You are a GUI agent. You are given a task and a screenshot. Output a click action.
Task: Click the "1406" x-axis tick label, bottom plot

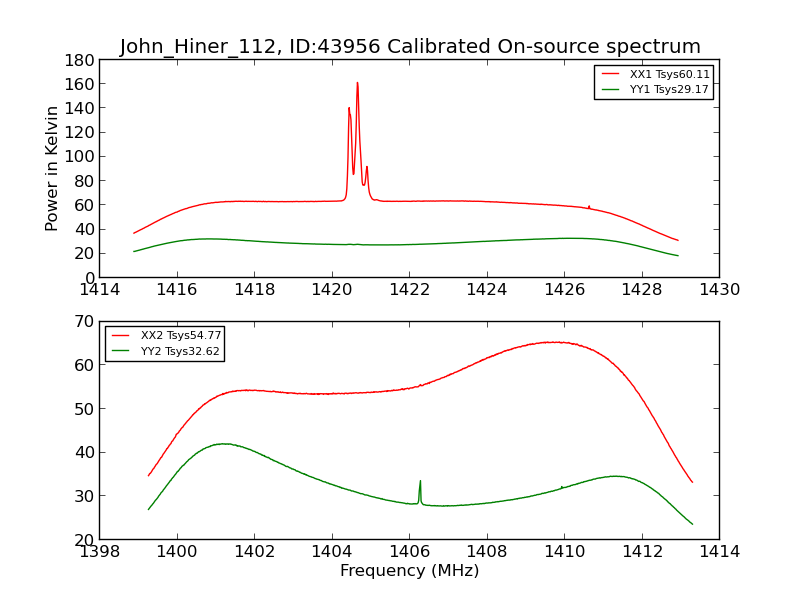pyautogui.click(x=410, y=551)
